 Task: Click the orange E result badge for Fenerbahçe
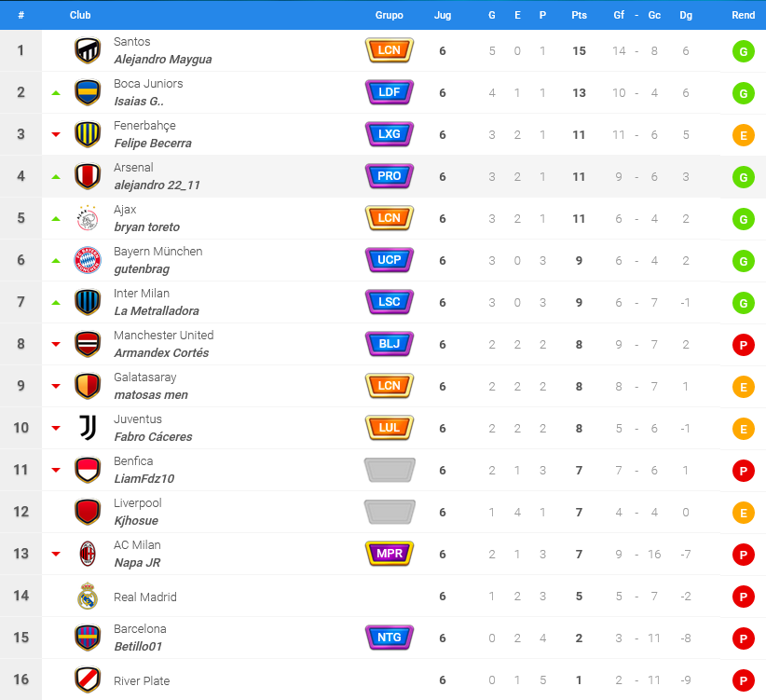[743, 135]
